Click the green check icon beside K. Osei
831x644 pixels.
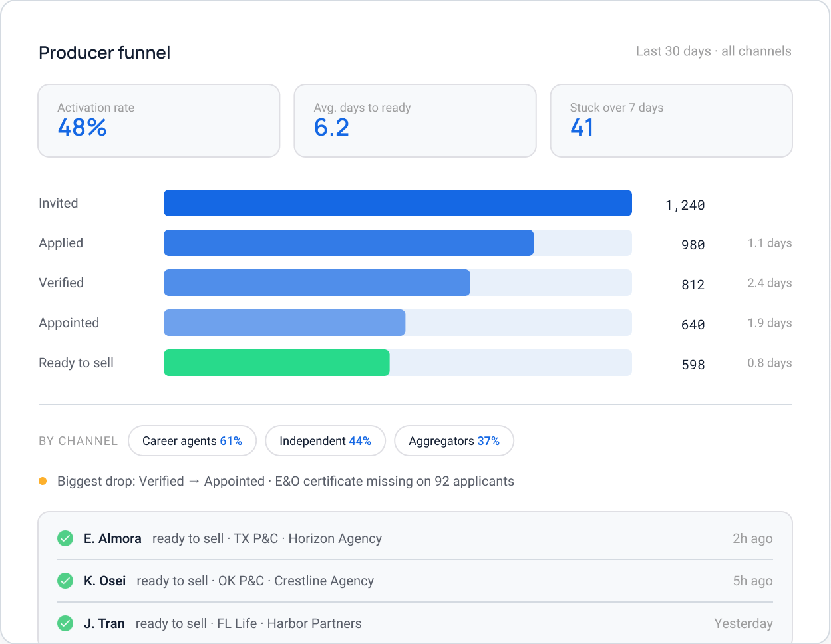65,581
